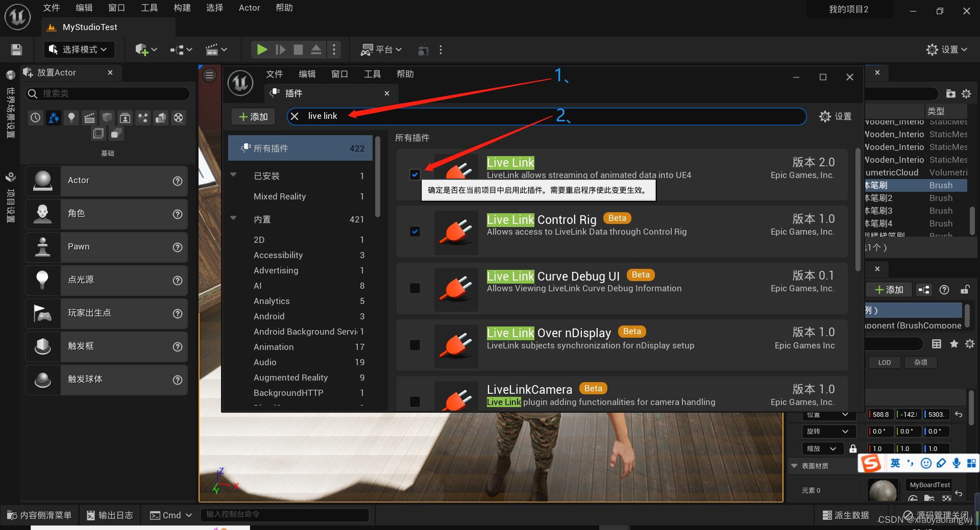The width and height of the screenshot is (980, 530).
Task: Open viewport hamburger options menu
Action: [x=209, y=75]
